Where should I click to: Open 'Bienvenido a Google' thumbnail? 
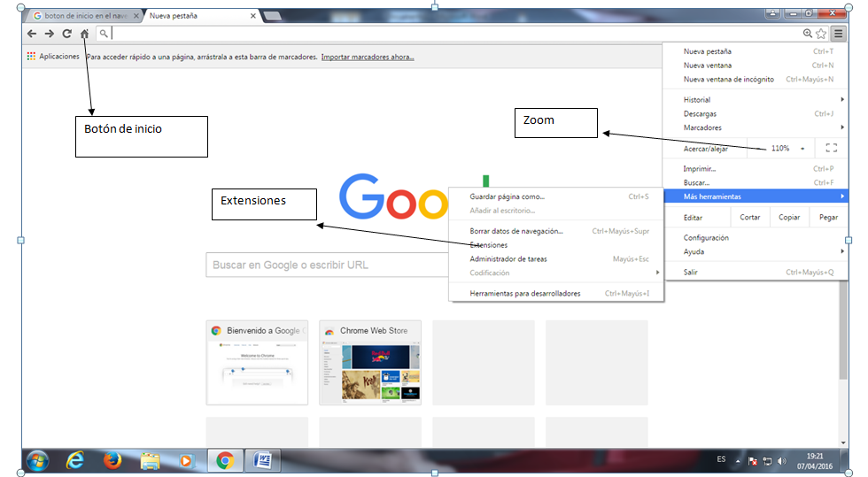pos(257,363)
